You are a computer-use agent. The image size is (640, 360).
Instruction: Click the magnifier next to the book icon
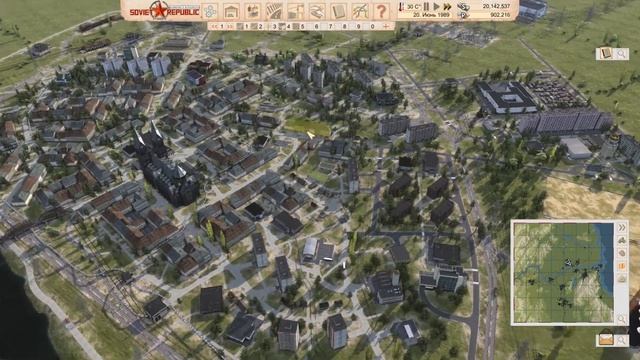pos(622,53)
